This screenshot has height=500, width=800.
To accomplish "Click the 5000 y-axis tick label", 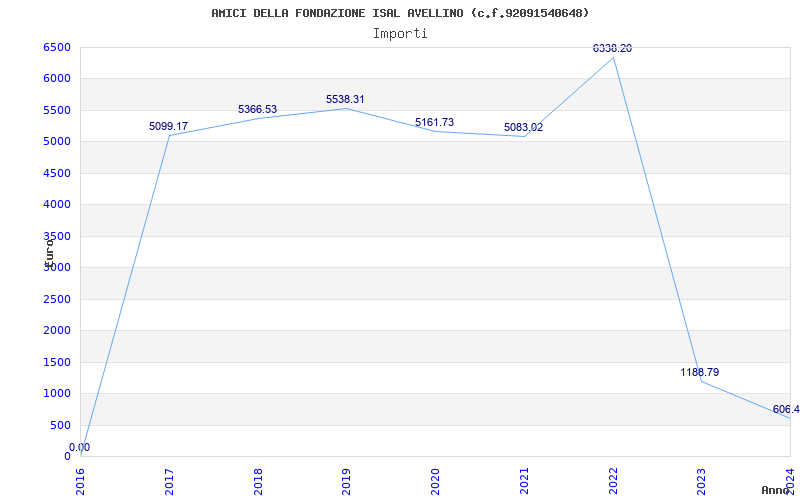I will (57, 142).
